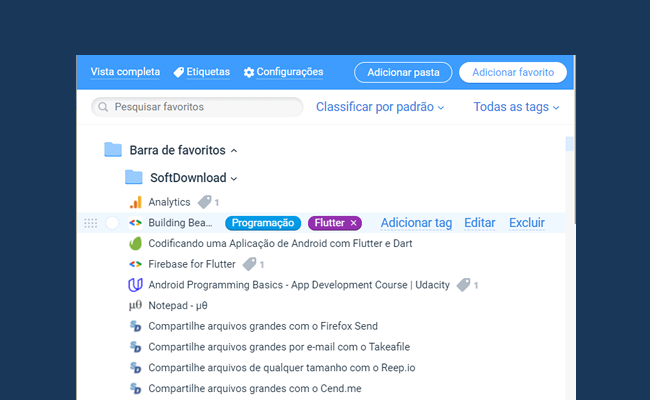Screen dimensions: 650x400
Task: Open the Cend.me sharing bookmark
Action: 255,388
